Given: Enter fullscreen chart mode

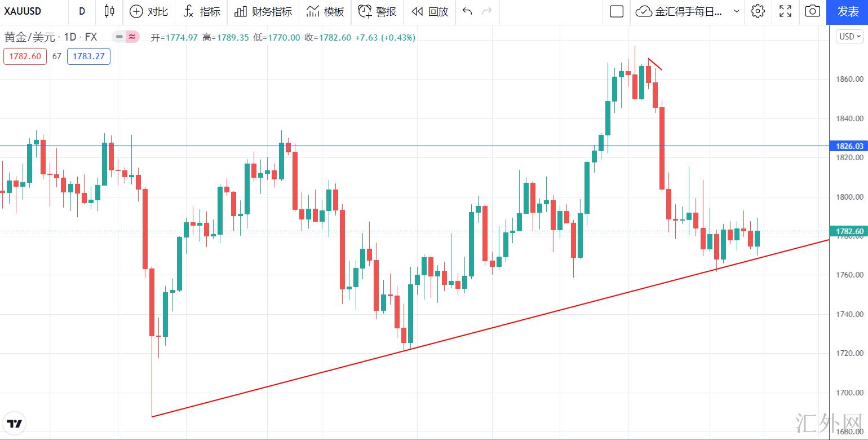Looking at the screenshot, I should (x=785, y=11).
